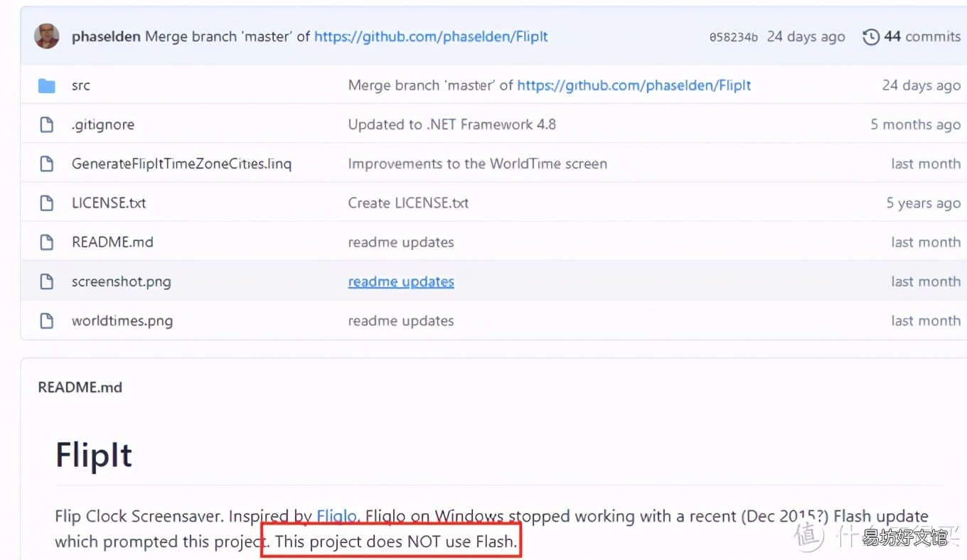Open GenerateFlipItTimeZoneCities.linq file

182,164
